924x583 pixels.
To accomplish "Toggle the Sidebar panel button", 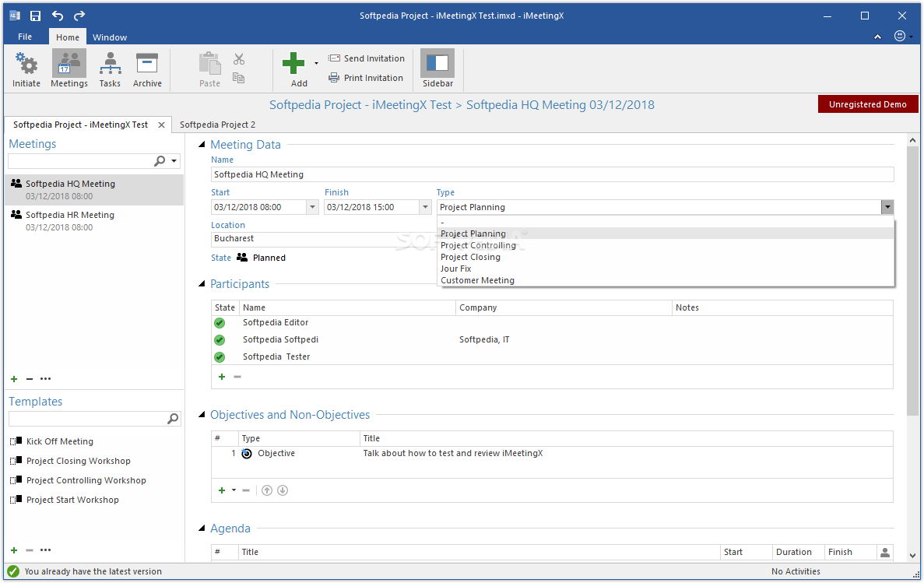I will [x=437, y=69].
